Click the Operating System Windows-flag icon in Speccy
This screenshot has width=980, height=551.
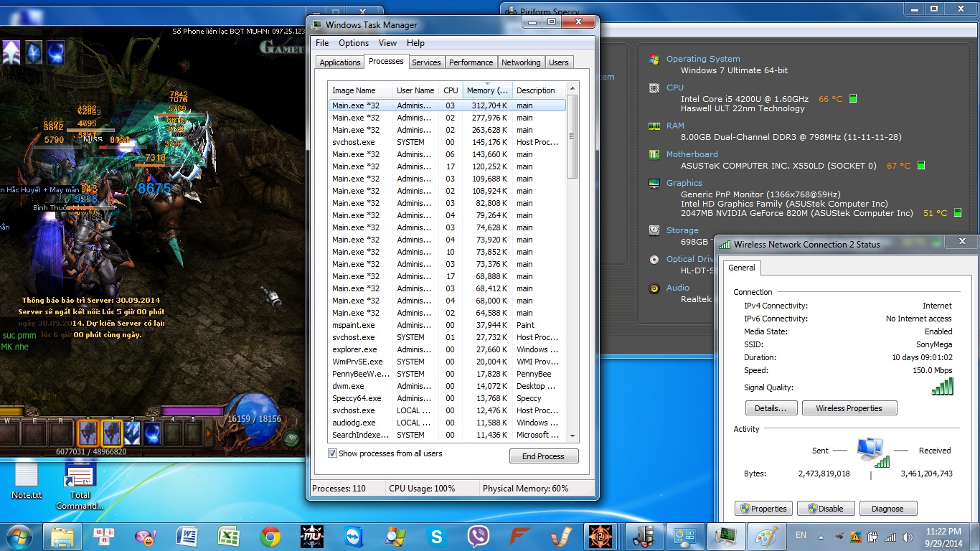(654, 60)
